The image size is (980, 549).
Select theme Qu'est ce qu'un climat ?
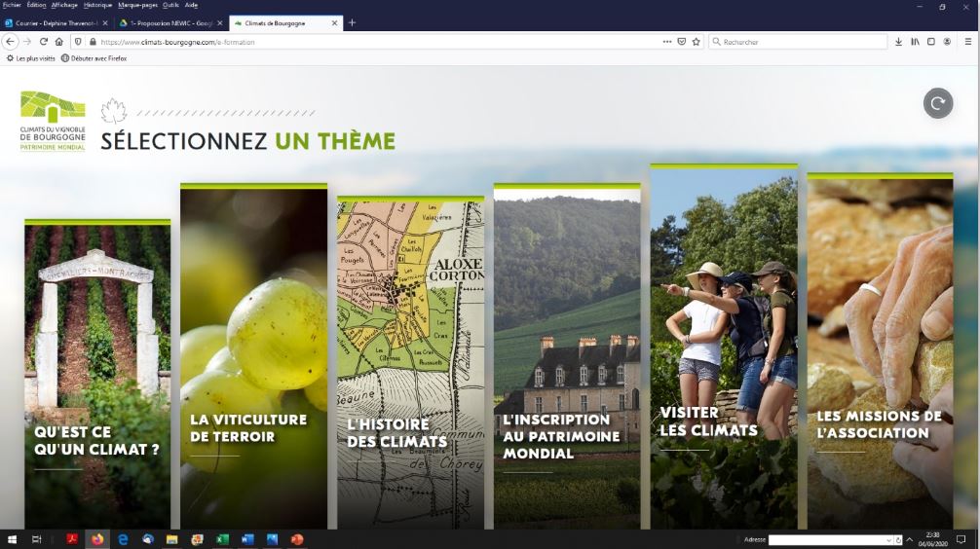click(x=97, y=375)
